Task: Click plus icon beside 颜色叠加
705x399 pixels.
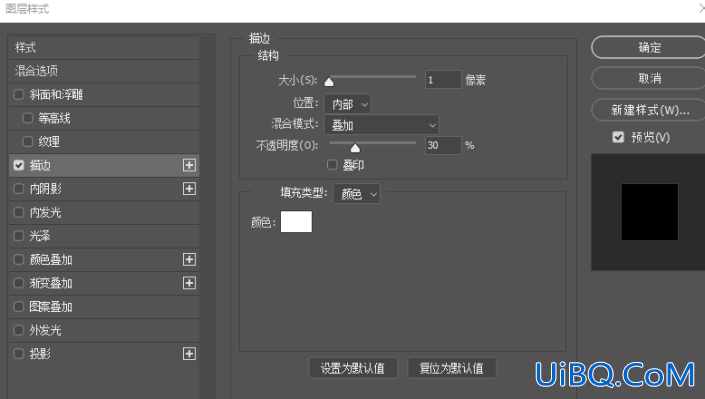Action: coord(189,259)
